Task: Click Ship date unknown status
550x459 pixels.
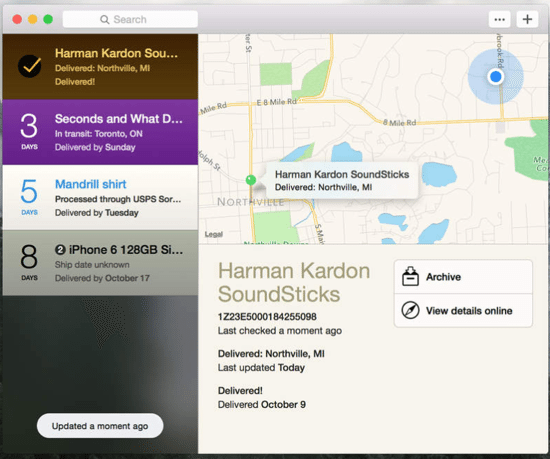Action: 92,265
